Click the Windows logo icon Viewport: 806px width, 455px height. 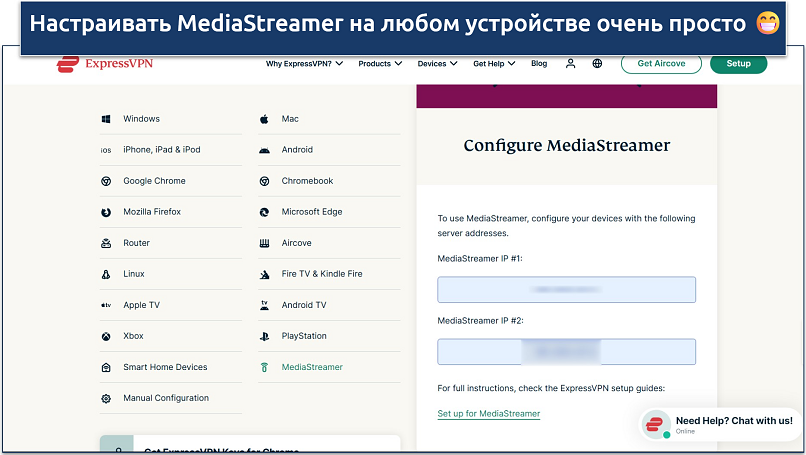tap(106, 119)
